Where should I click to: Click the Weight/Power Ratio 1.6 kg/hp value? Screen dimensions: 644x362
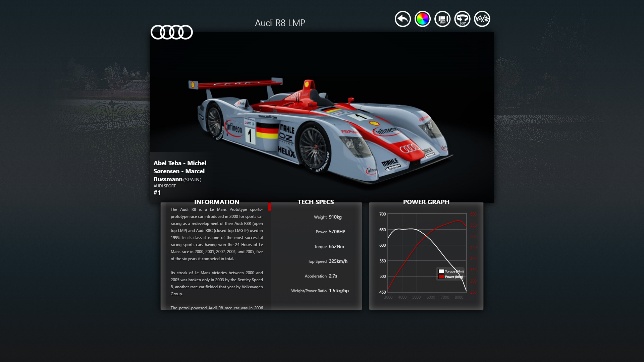[338, 291]
